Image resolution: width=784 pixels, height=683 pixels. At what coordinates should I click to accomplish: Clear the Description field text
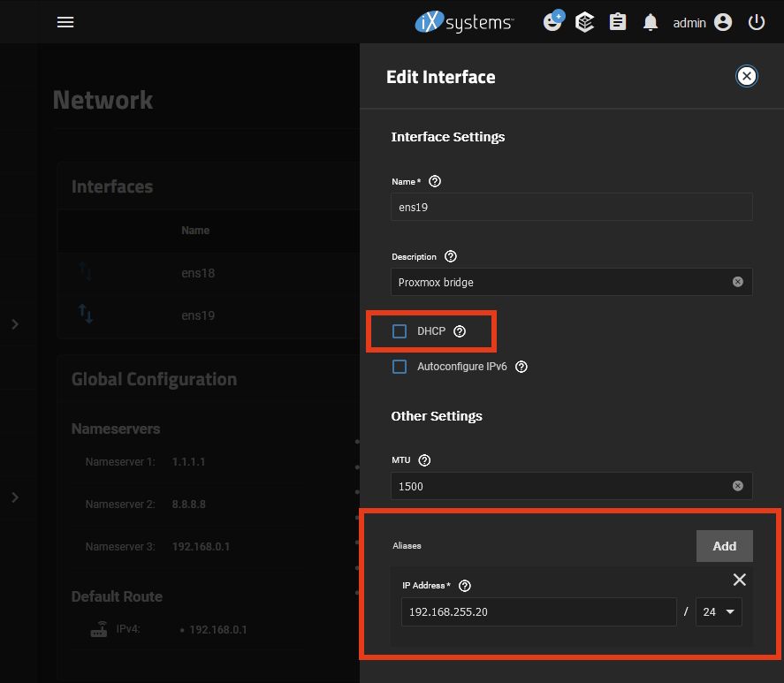(737, 282)
